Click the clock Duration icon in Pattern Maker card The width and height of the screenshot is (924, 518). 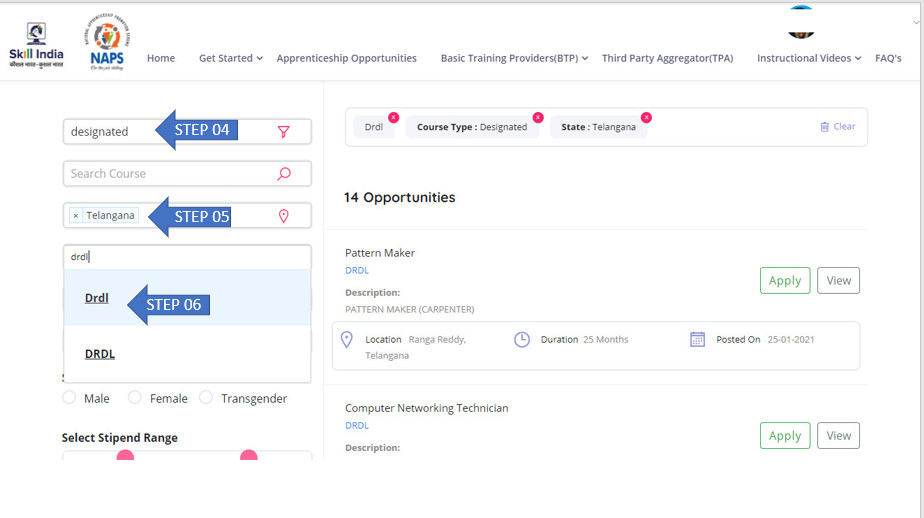pos(522,339)
